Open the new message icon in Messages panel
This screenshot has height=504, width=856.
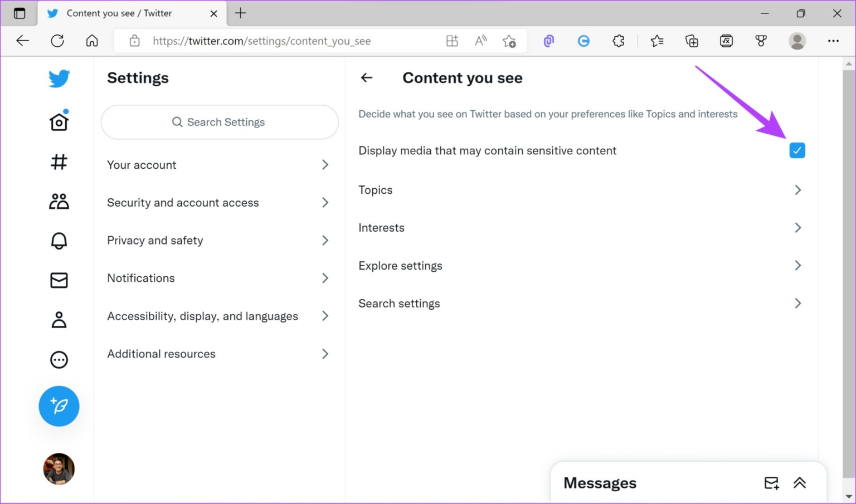click(771, 483)
